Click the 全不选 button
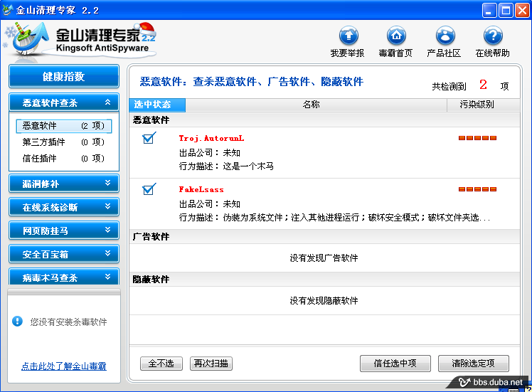This screenshot has width=532, height=392. click(x=161, y=364)
